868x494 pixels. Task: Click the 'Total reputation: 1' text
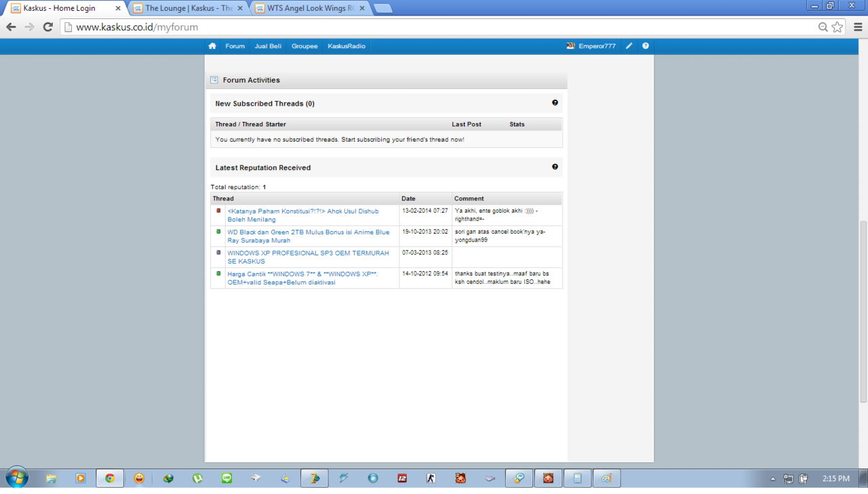[238, 187]
